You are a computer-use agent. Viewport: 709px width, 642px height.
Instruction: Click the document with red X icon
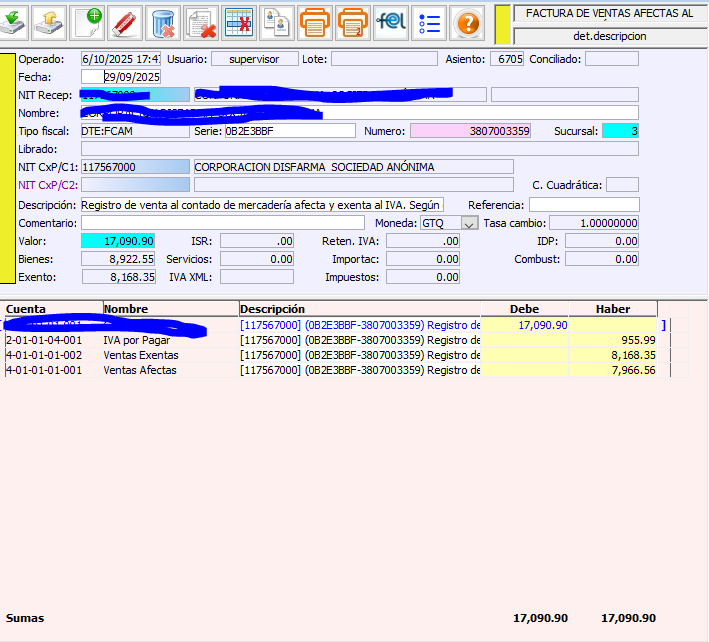pos(200,21)
